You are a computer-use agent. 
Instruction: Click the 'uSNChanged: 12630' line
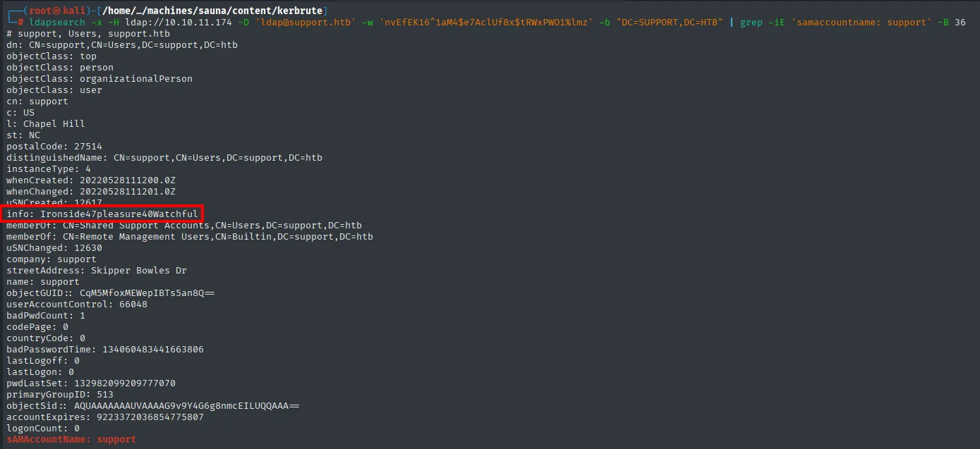[54, 248]
